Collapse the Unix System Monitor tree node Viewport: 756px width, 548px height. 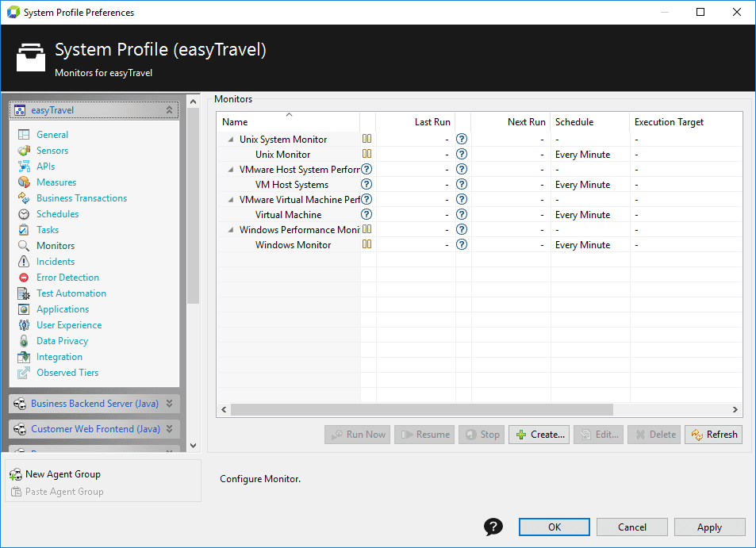[x=231, y=140]
